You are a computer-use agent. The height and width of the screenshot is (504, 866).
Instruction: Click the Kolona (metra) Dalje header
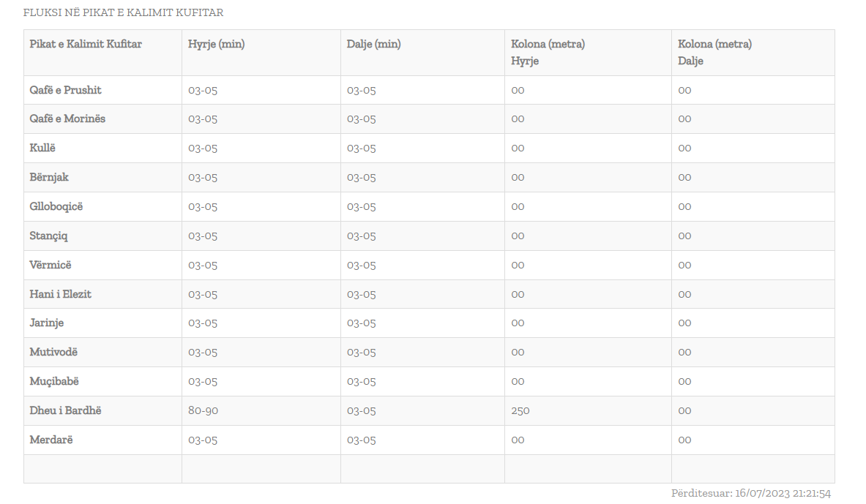tap(714, 52)
